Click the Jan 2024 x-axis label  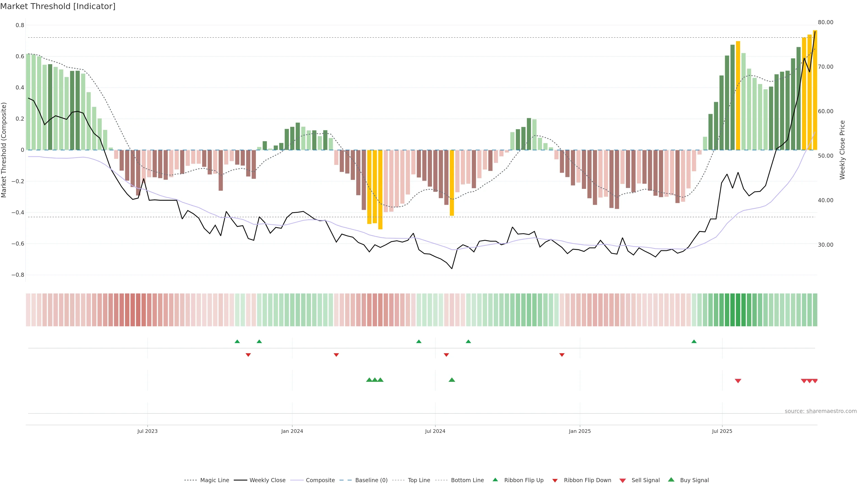pyautogui.click(x=292, y=431)
